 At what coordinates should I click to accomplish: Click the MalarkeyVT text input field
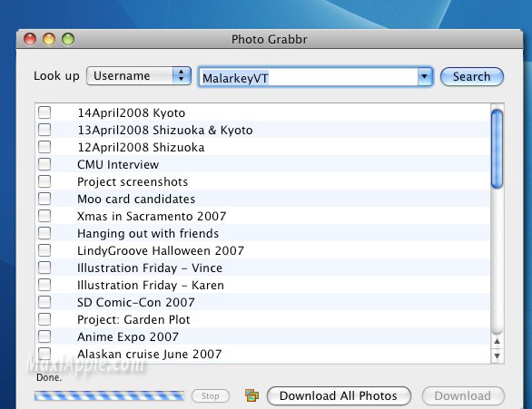click(x=308, y=77)
